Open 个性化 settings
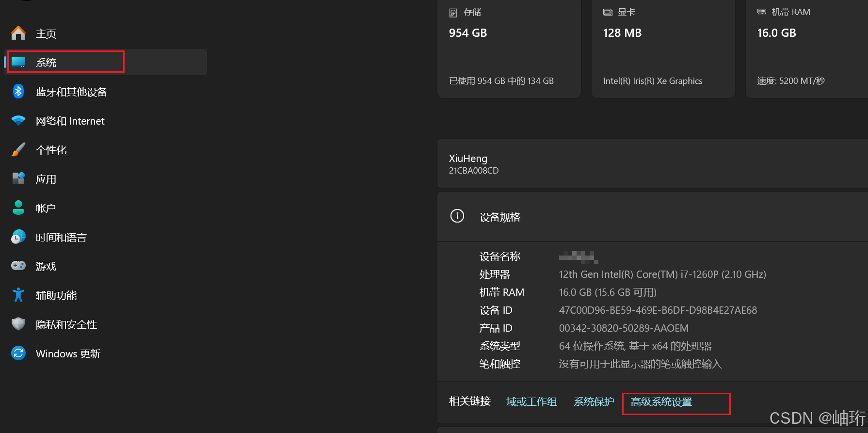 click(105, 150)
